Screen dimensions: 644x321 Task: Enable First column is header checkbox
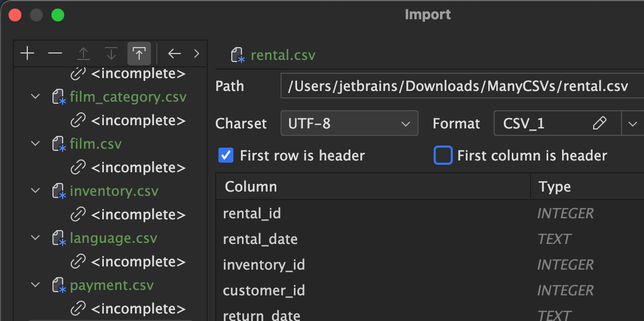443,156
